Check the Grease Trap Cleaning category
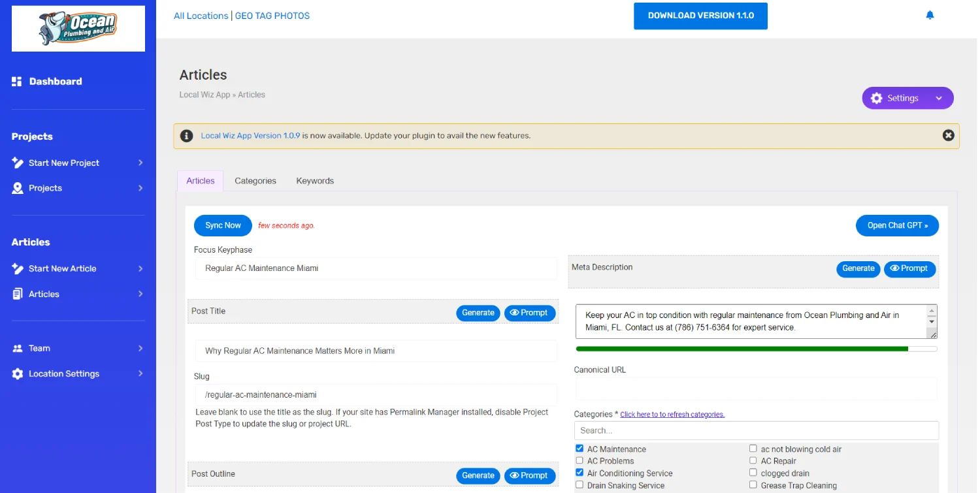This screenshot has width=980, height=493. tap(753, 485)
